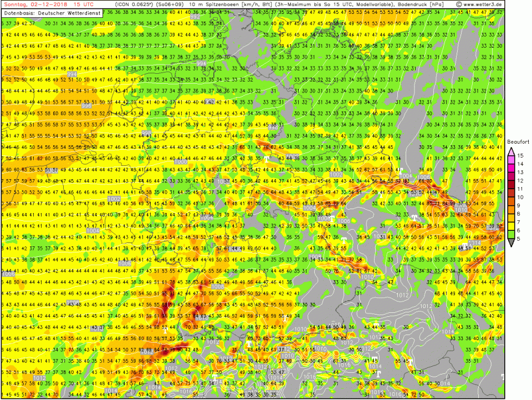Screen dimensions: 532x400
Task: Click the number 5 on the Beaufort scale
Action: point(520,239)
